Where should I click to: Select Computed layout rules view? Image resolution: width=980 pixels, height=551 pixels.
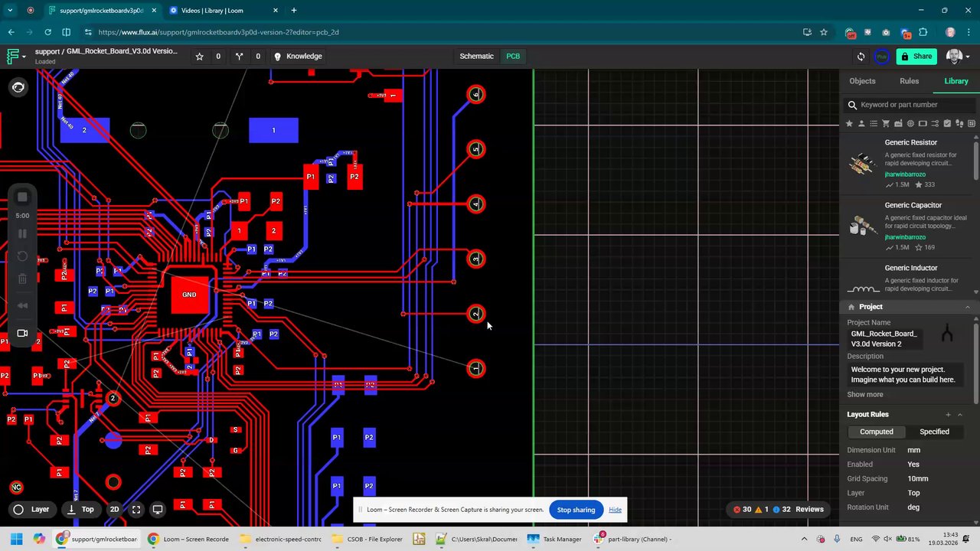876,432
